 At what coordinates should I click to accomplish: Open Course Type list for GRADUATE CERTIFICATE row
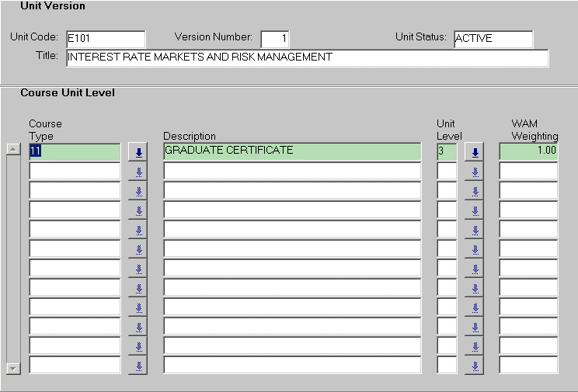[138, 152]
